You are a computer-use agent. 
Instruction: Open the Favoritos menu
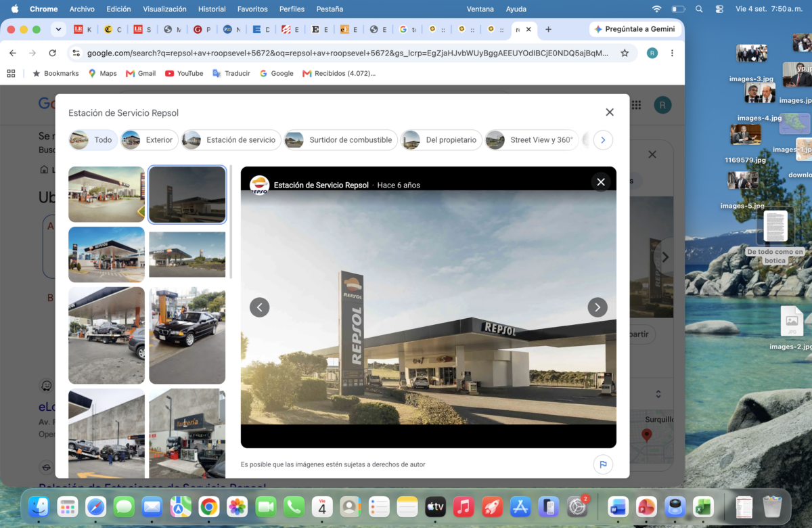pyautogui.click(x=252, y=9)
